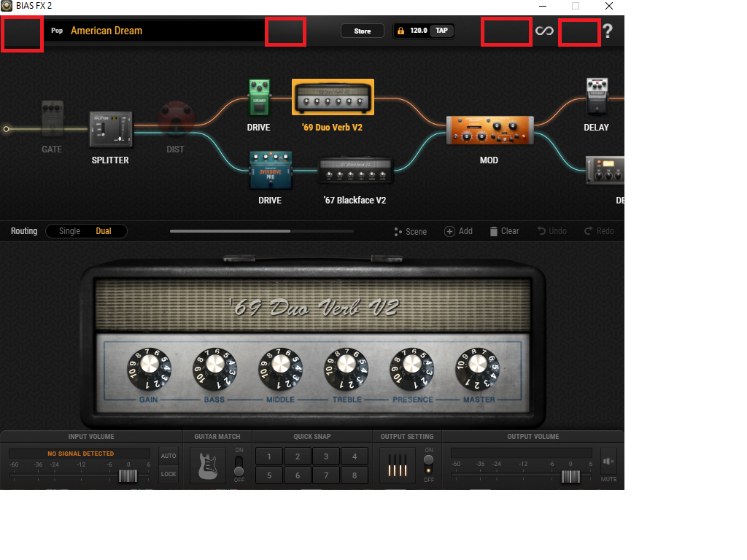Select Quick Snap slot 2

tap(298, 456)
